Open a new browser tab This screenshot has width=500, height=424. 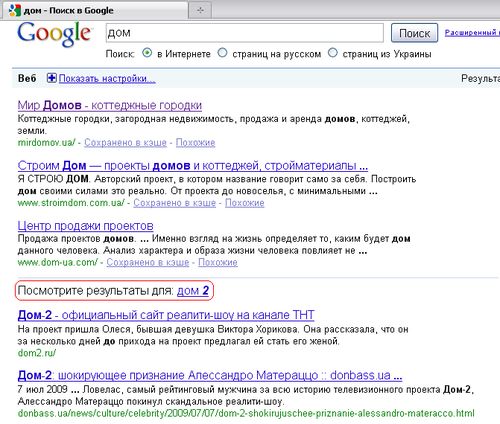tap(200, 10)
